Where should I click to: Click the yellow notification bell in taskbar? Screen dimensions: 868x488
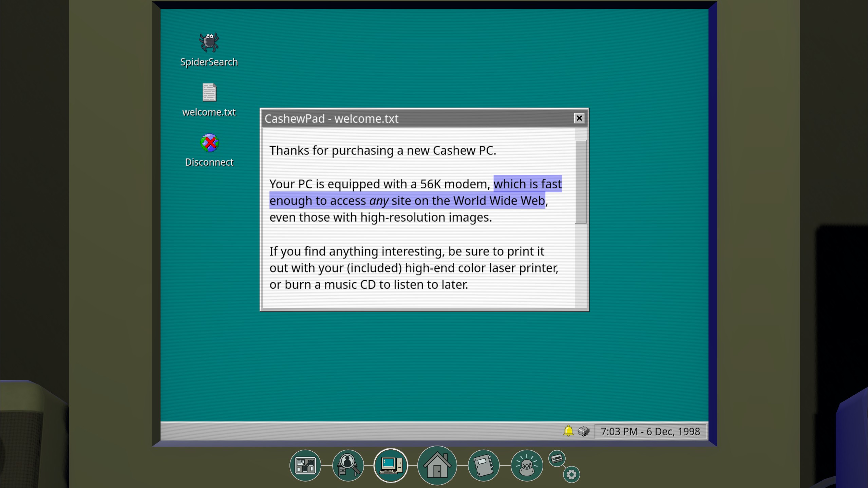568,431
